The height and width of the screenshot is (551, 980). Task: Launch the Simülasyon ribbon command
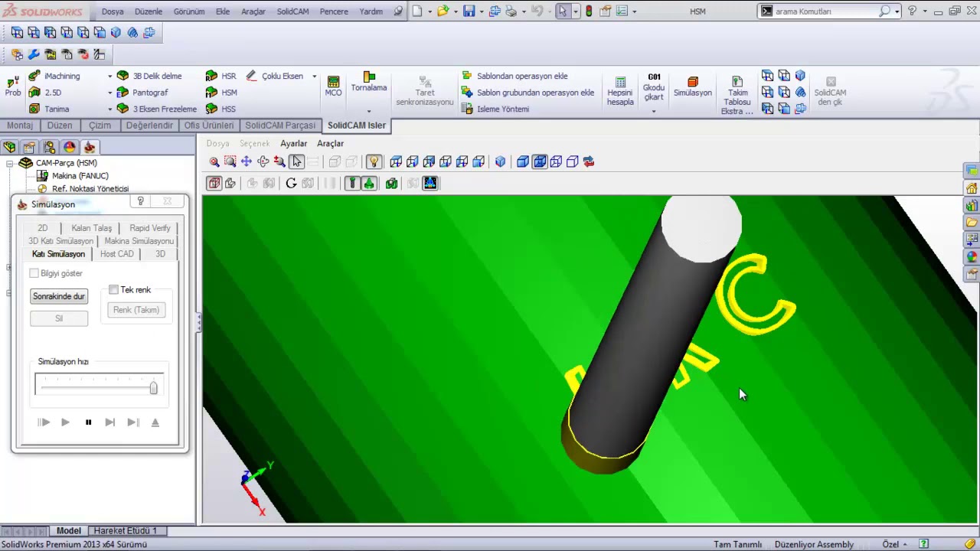tap(693, 86)
